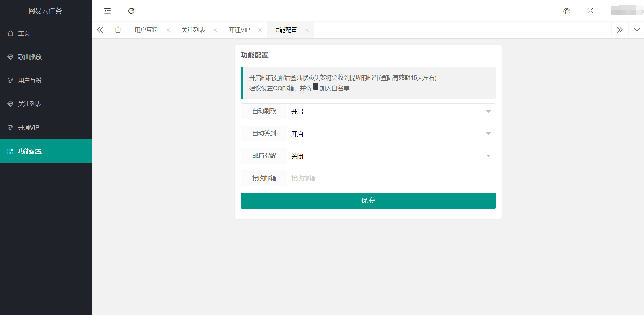Image resolution: width=644 pixels, height=315 pixels.
Task: Refresh the page using the reload icon
Action: tap(131, 11)
